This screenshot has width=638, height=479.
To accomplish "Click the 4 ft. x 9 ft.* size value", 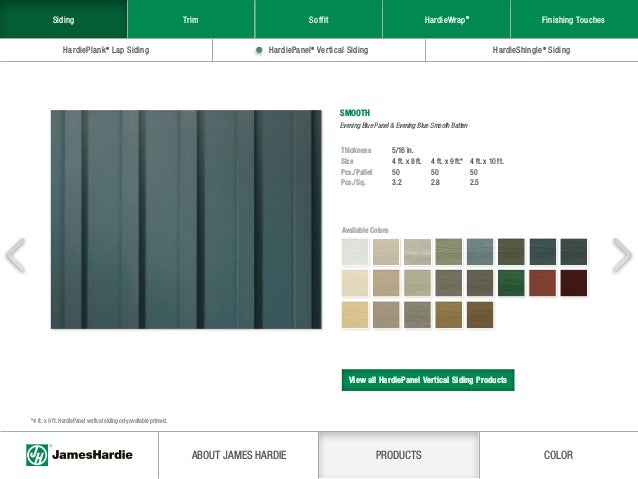I will 447,161.
